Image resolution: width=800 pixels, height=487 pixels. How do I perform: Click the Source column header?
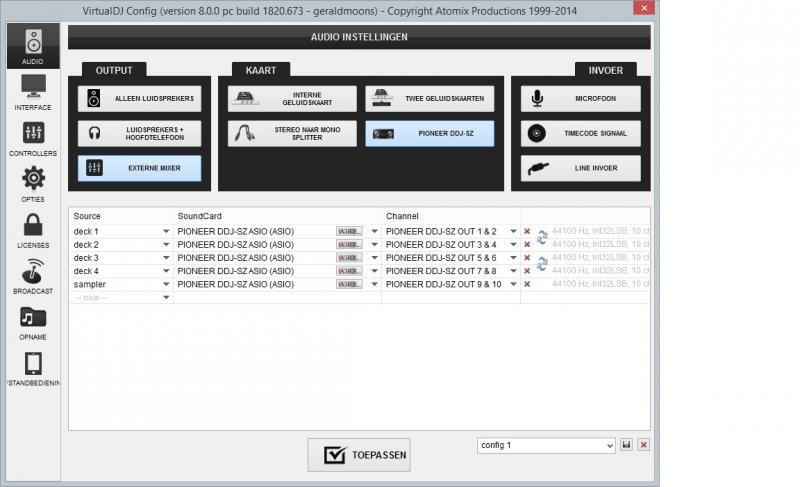pyautogui.click(x=87, y=216)
